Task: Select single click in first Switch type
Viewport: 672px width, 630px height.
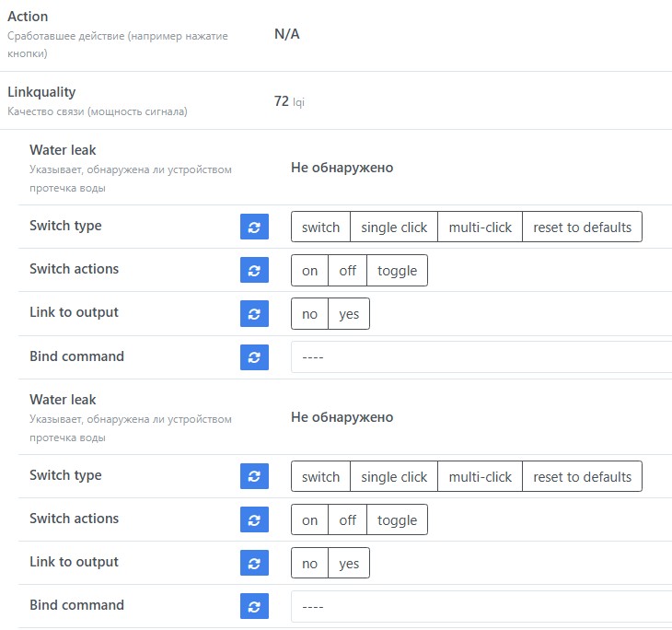Action: point(394,227)
